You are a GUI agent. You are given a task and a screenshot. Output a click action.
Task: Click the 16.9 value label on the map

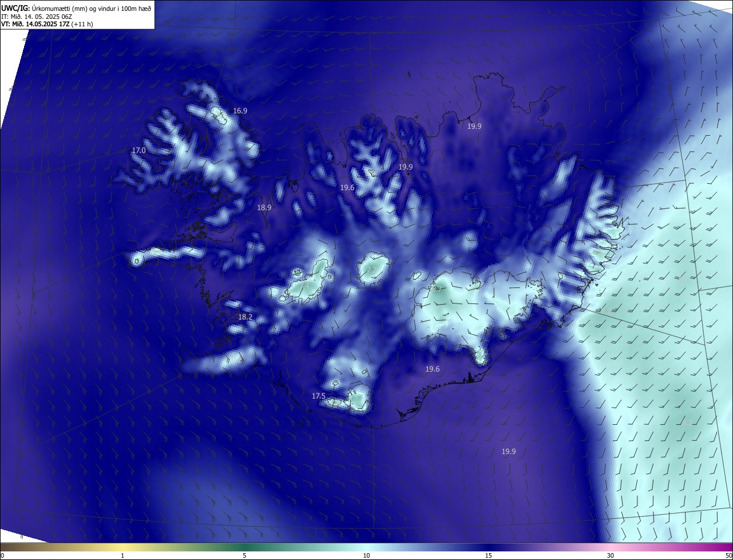240,111
